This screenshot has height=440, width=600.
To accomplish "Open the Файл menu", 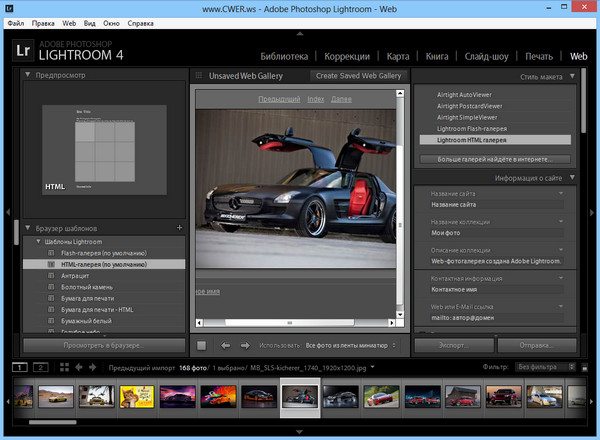I will click(x=16, y=23).
